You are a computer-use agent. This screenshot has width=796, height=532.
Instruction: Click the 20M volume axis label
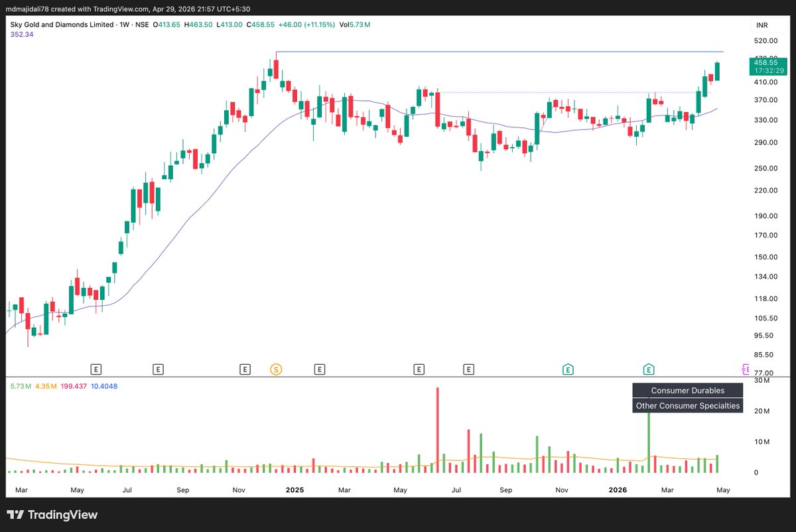click(x=761, y=411)
